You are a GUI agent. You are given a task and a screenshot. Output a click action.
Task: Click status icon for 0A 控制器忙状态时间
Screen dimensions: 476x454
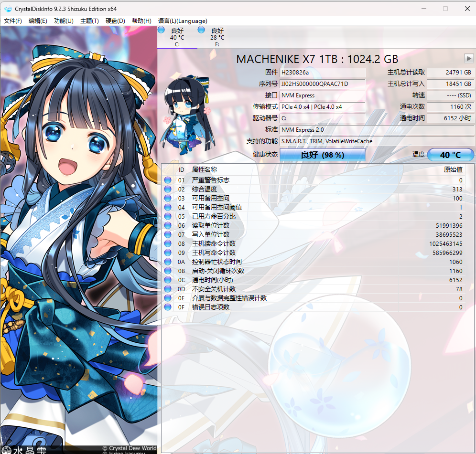(x=168, y=262)
